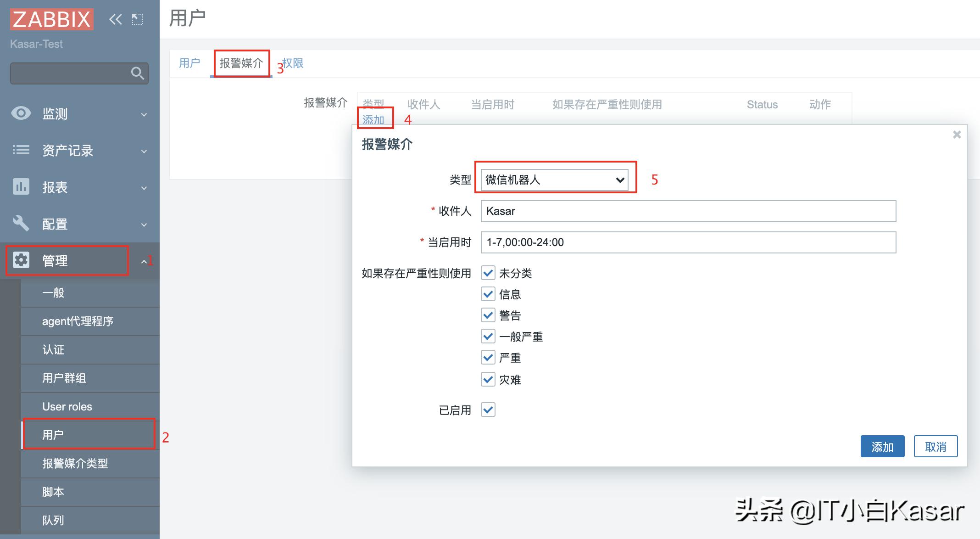This screenshot has height=539, width=980.
Task: Collapse the sidebar with the double-chevron icon
Action: [115, 19]
